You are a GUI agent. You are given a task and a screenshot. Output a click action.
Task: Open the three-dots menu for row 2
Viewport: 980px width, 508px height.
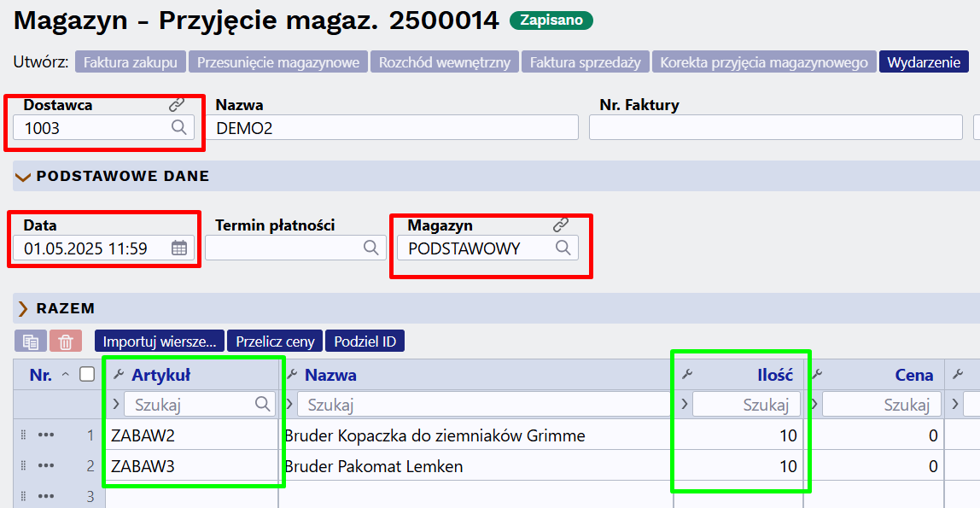pos(46,465)
